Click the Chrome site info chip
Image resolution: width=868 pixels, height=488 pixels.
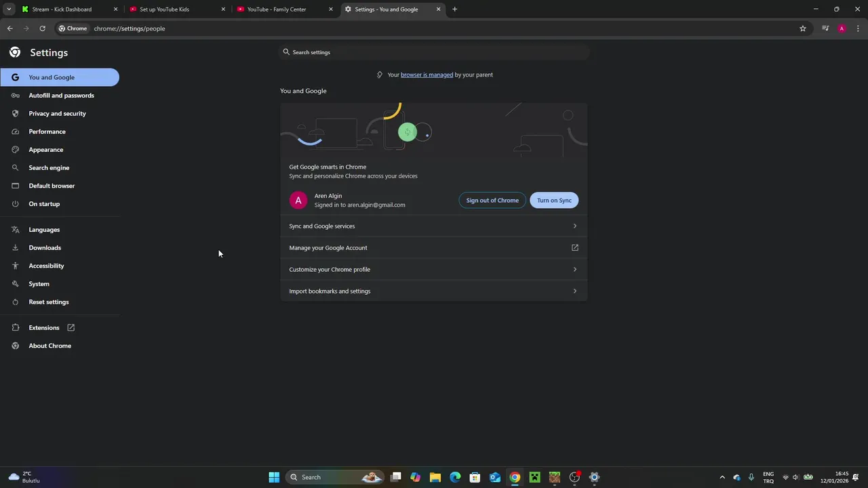coord(73,28)
